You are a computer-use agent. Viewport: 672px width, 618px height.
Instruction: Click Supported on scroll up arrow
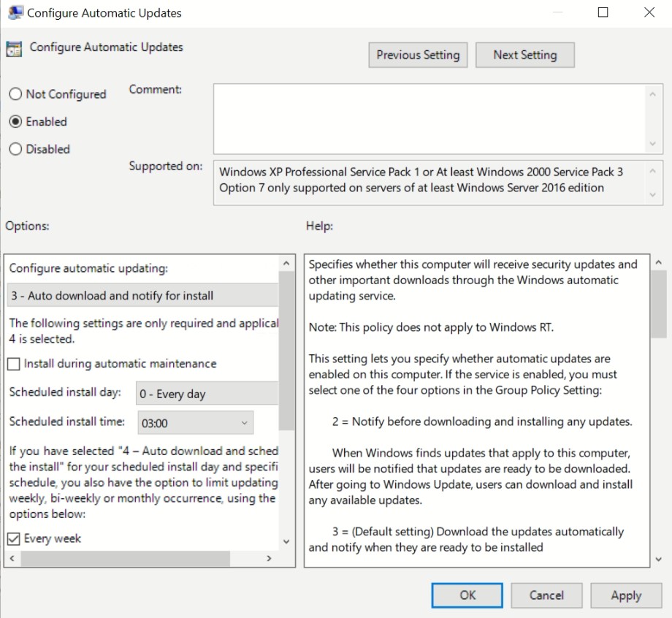[x=652, y=171]
